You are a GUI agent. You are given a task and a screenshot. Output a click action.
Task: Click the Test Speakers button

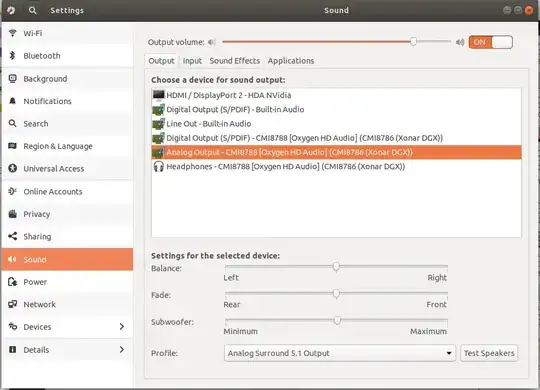(x=489, y=353)
